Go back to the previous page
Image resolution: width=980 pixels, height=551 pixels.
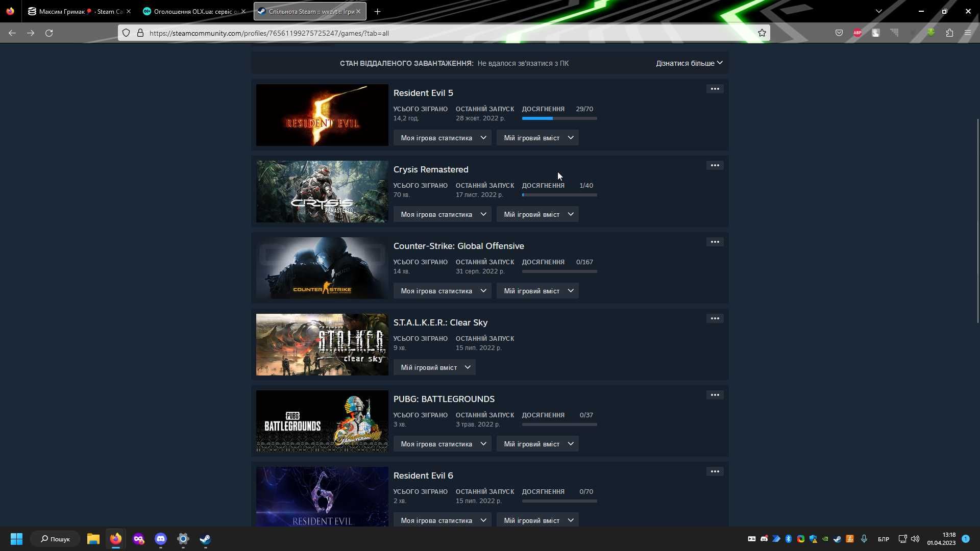[x=12, y=33]
